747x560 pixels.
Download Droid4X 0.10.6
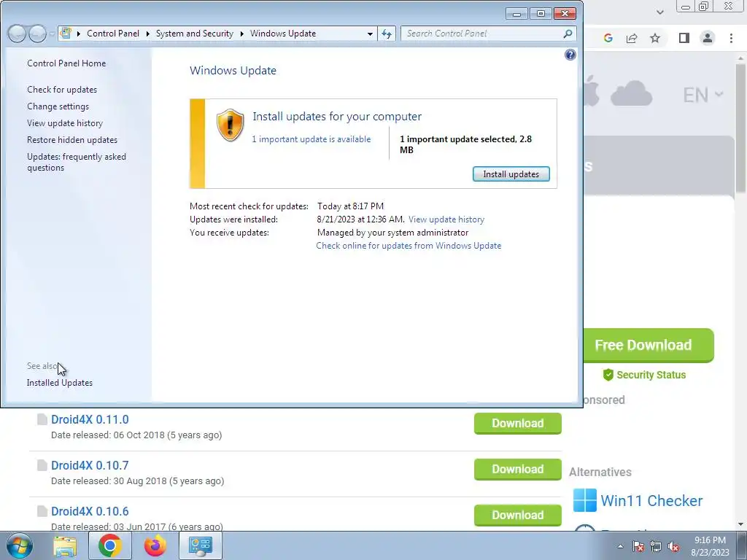pos(518,515)
